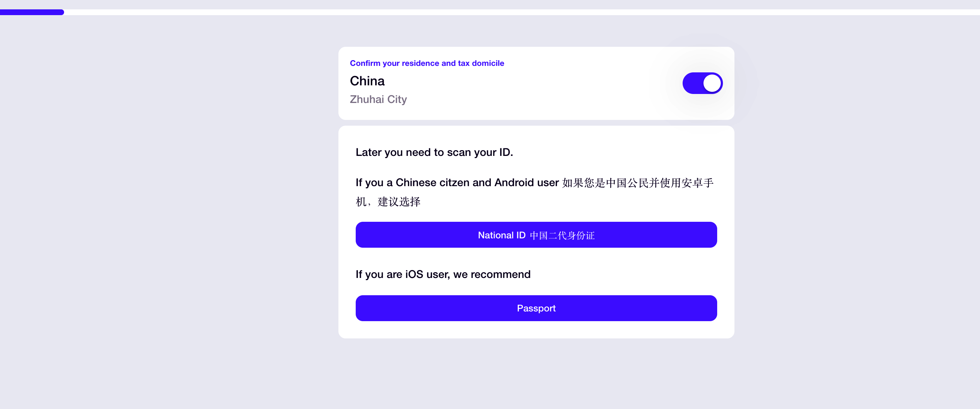980x409 pixels.
Task: Click the Passport recommendation button
Action: [536, 308]
